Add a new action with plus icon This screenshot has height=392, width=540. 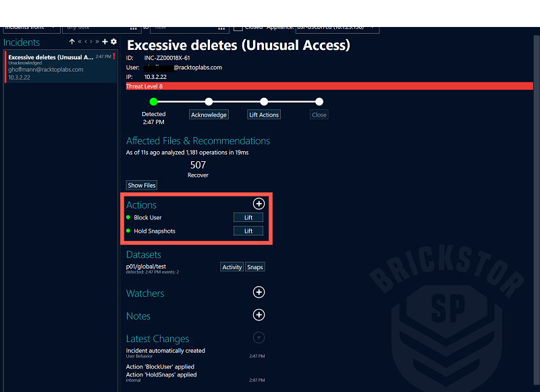[259, 204]
